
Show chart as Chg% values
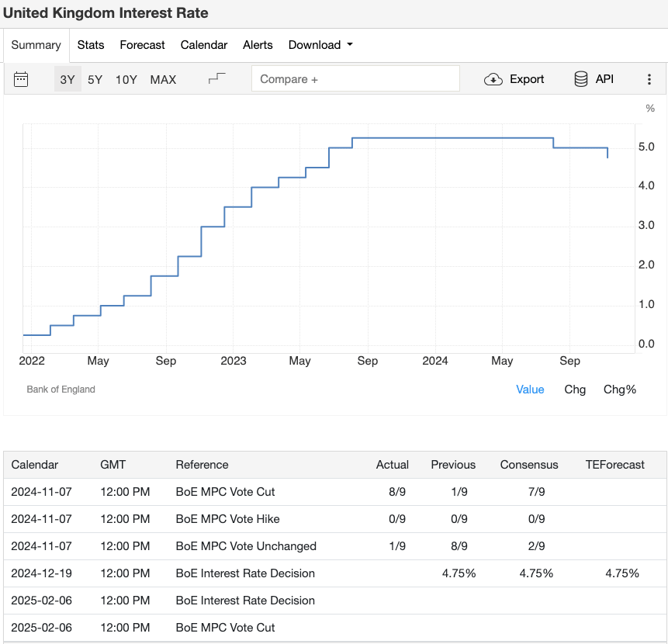pyautogui.click(x=619, y=389)
